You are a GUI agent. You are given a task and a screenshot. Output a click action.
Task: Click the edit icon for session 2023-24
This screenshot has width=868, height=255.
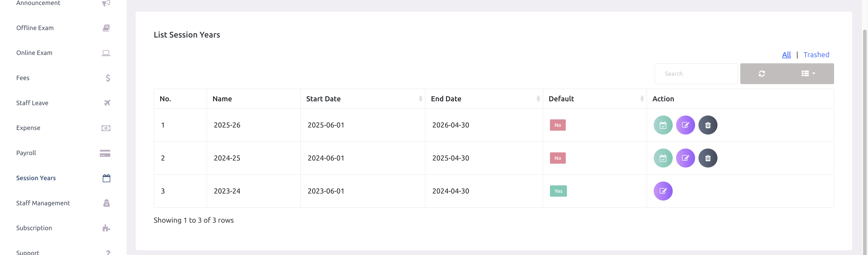click(x=663, y=191)
